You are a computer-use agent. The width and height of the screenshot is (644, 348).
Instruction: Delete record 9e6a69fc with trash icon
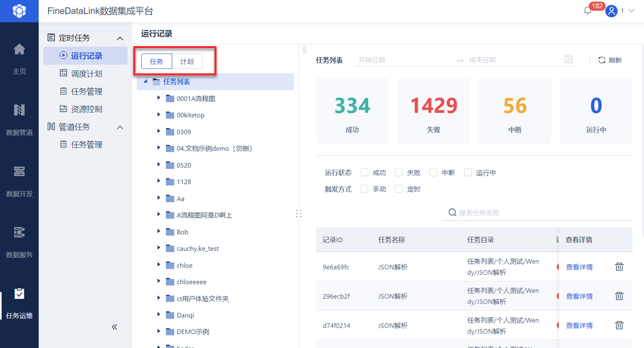[x=619, y=267]
